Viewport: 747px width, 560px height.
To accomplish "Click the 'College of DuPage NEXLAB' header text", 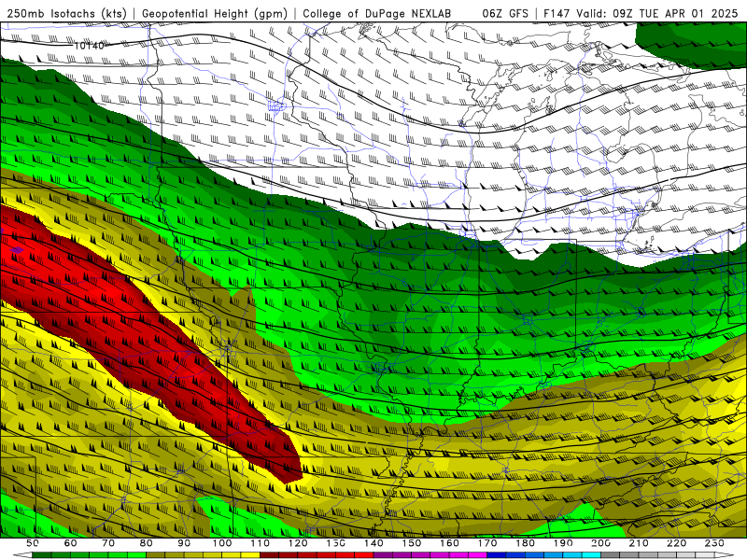I will (x=377, y=14).
